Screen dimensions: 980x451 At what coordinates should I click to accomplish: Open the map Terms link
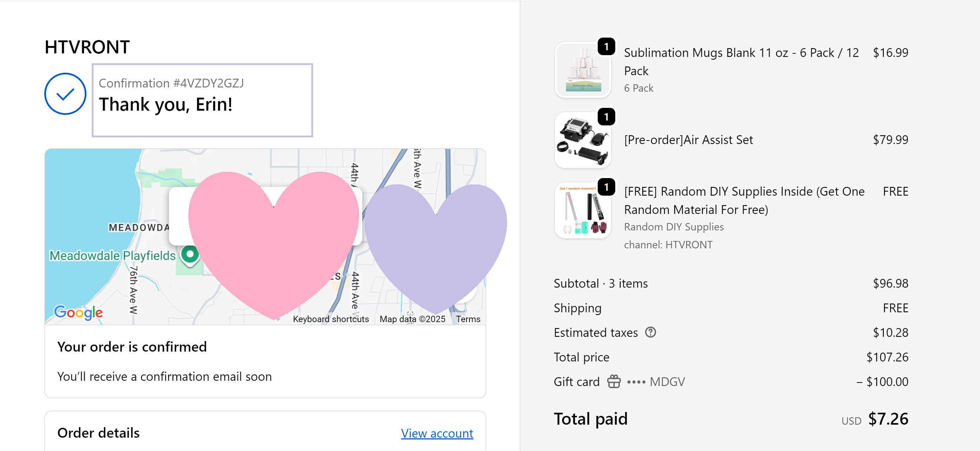(468, 319)
